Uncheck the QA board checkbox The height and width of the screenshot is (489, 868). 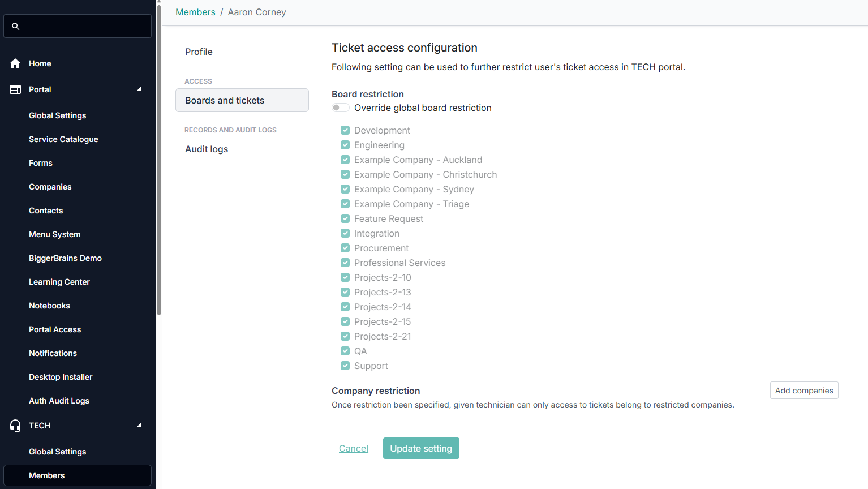tap(345, 351)
